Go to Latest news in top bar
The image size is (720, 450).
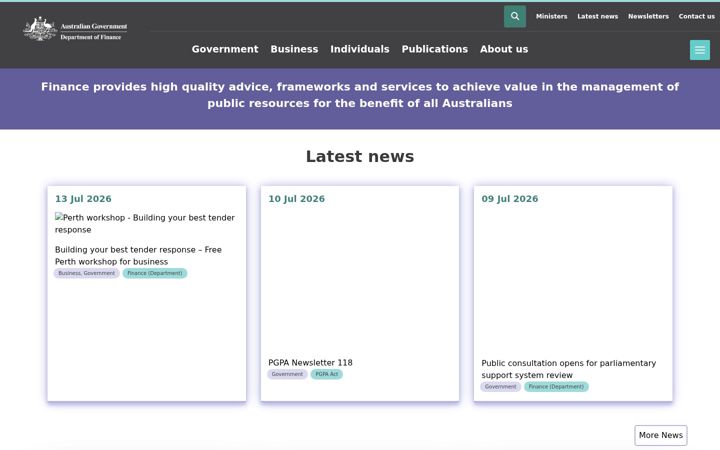click(x=597, y=17)
